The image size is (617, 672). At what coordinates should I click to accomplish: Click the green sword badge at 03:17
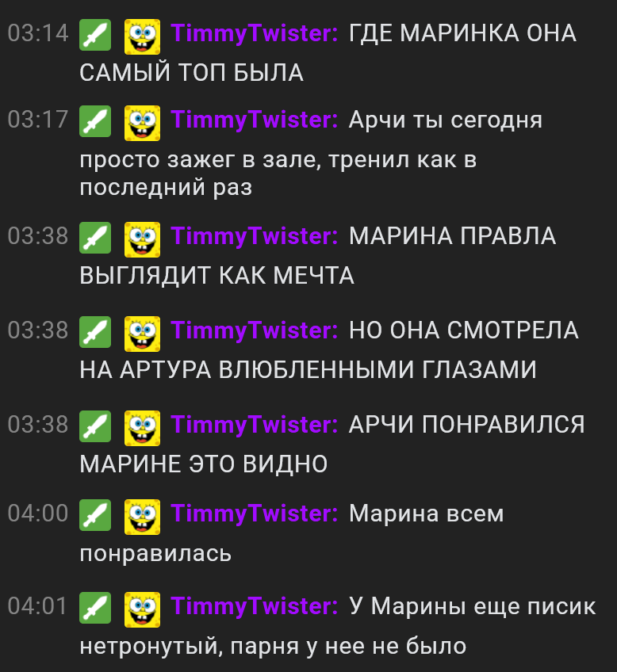pyautogui.click(x=95, y=121)
